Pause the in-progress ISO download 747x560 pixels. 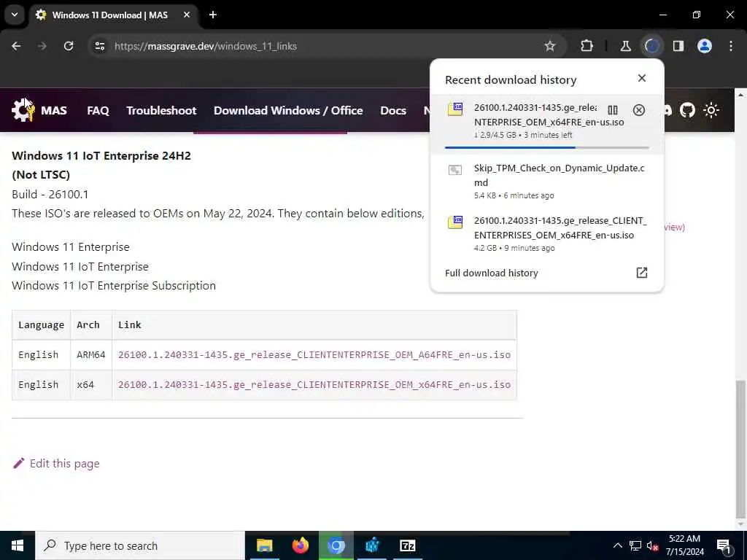613,110
